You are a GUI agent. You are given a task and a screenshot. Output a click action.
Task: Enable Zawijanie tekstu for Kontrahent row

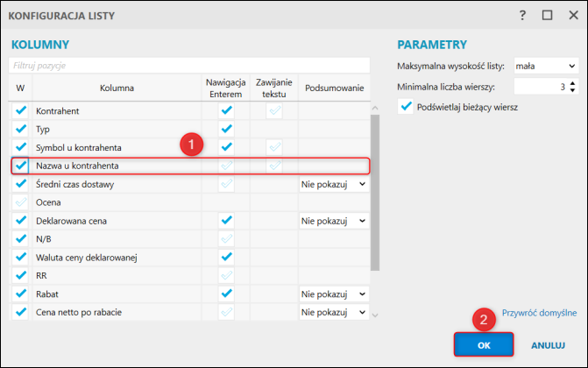[274, 110]
